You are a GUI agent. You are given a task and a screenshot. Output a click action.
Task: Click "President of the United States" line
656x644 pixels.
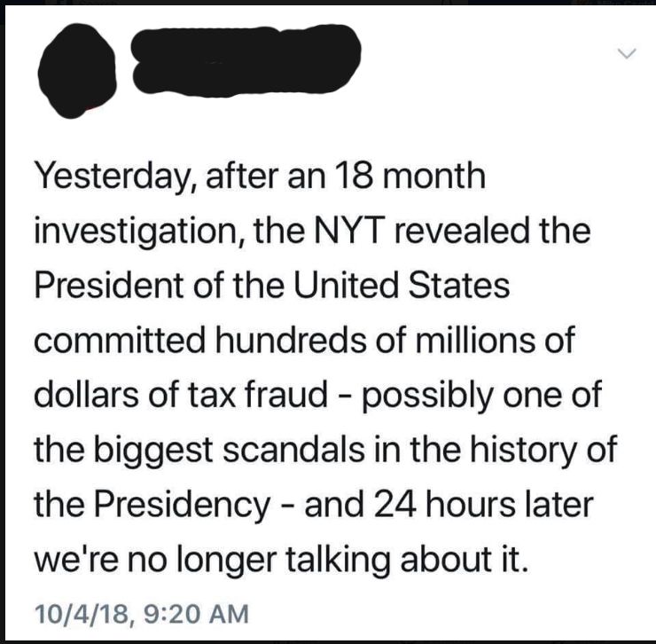point(273,287)
